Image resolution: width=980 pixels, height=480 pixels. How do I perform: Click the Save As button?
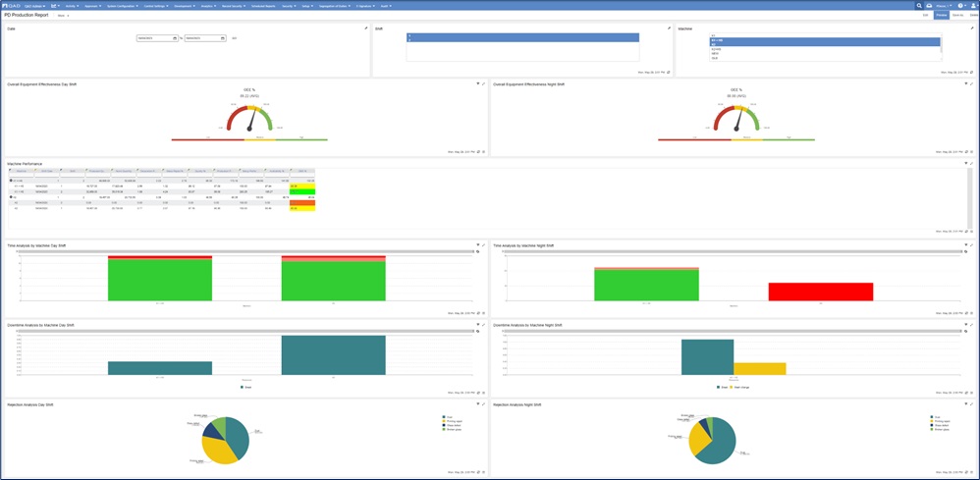pos(958,15)
